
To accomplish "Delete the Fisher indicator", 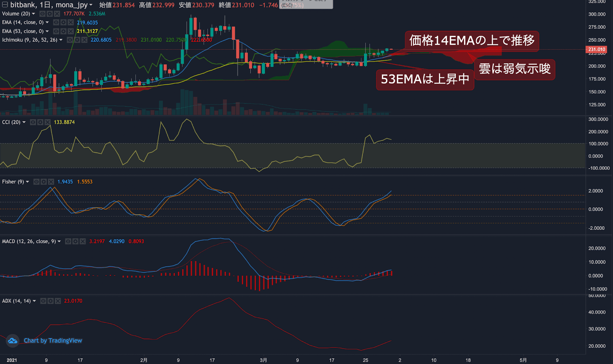I will point(51,182).
